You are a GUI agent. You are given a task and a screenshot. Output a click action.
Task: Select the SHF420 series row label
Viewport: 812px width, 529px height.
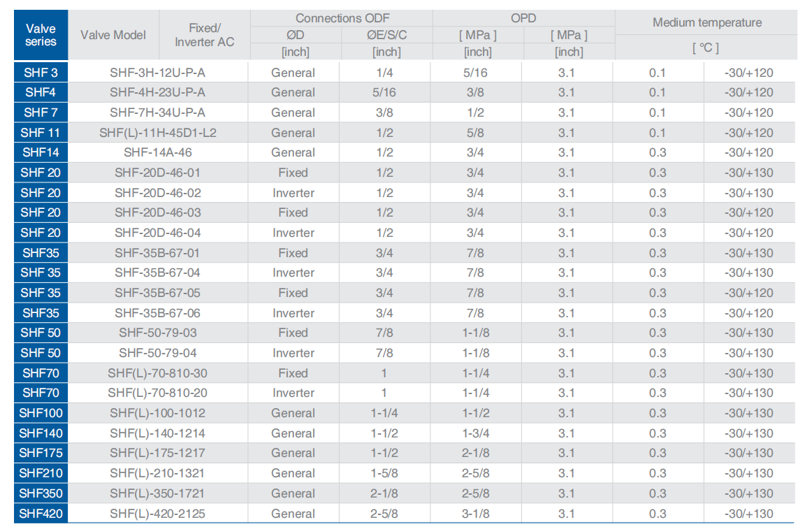click(x=41, y=514)
